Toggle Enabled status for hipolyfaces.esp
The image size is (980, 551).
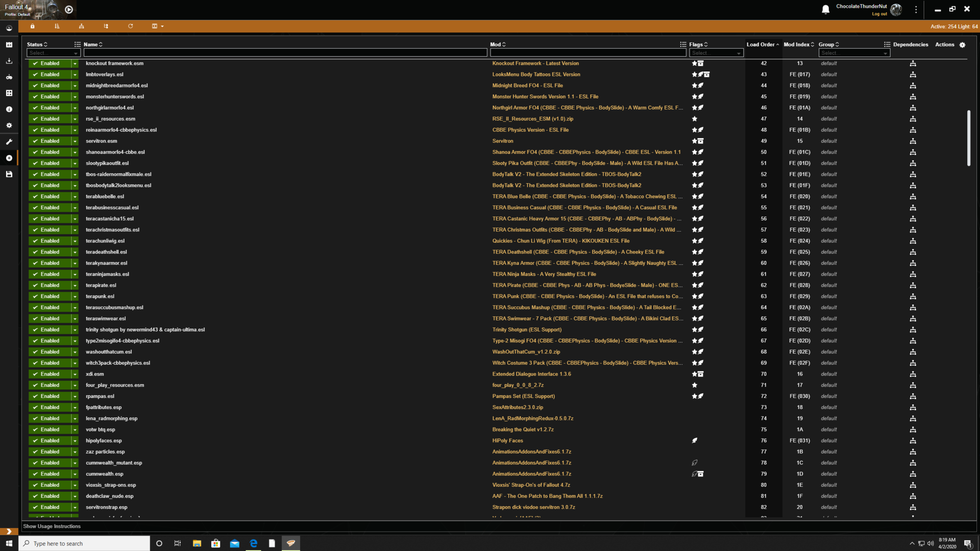pos(50,441)
